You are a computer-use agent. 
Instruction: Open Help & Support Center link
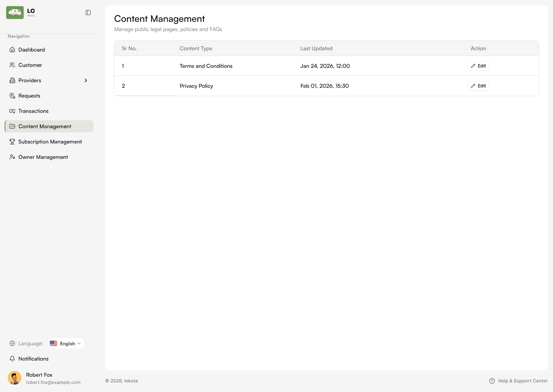[519, 381]
